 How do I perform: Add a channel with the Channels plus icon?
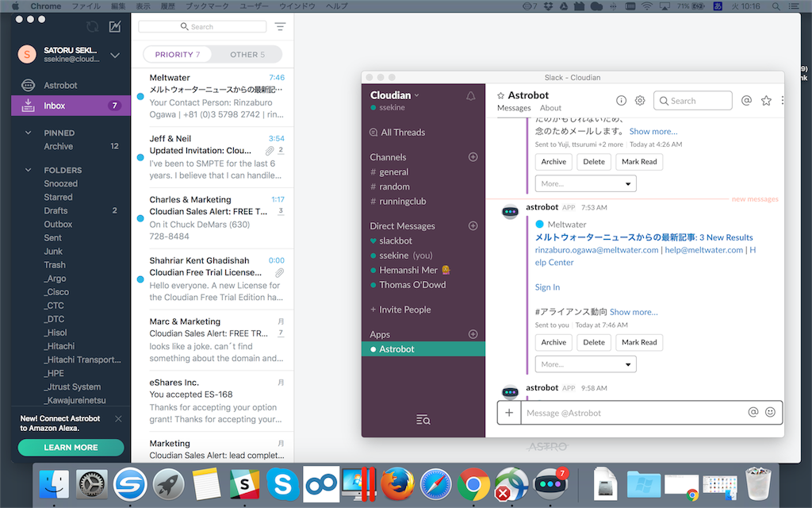coord(473,157)
